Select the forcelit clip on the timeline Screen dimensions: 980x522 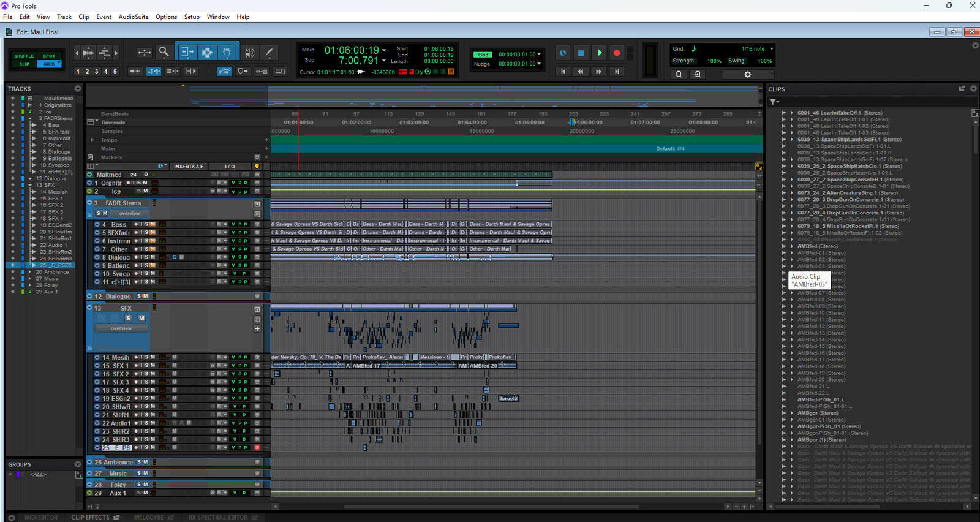click(508, 398)
